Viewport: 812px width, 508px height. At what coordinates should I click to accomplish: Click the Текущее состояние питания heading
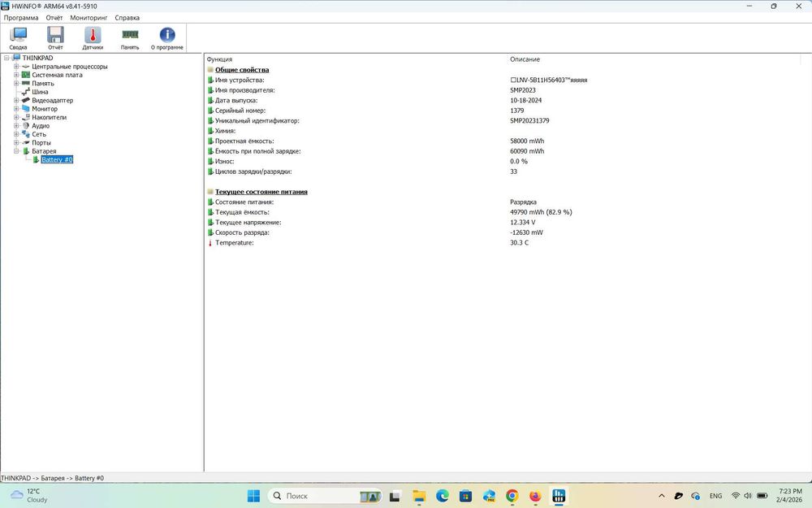pos(261,192)
